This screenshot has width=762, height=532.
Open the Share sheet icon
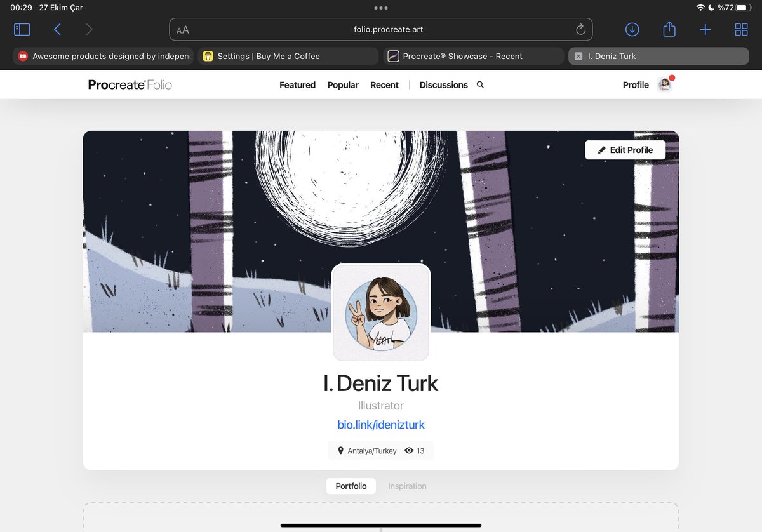pos(669,29)
